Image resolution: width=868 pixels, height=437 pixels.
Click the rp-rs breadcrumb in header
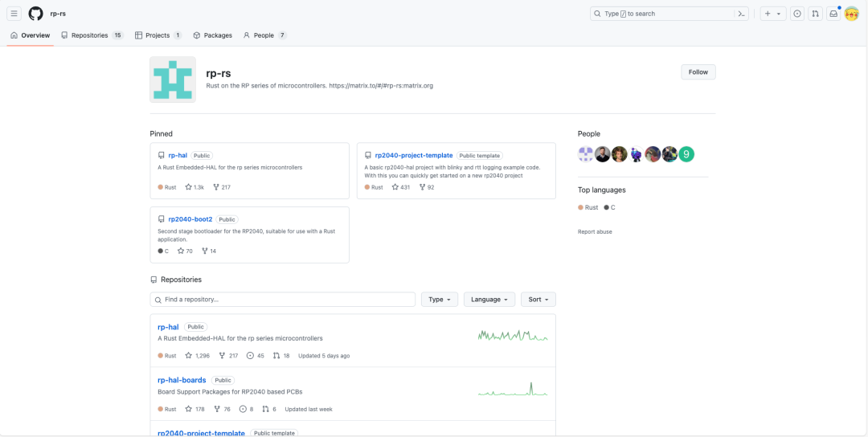coord(58,14)
